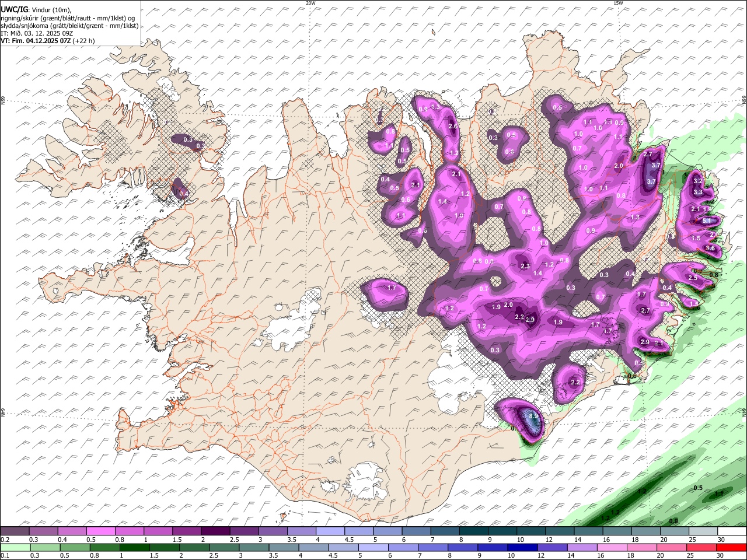747x560 pixels.
Task: Click the 15W longitude label
Action: click(x=618, y=3)
